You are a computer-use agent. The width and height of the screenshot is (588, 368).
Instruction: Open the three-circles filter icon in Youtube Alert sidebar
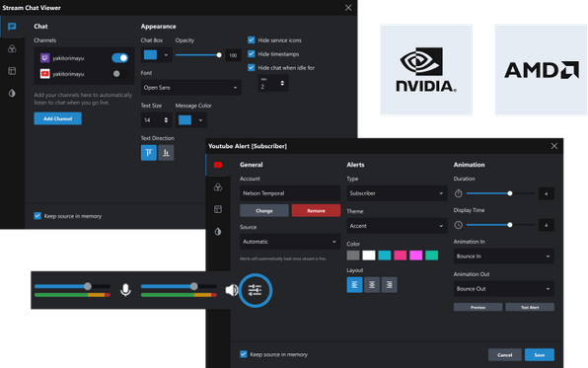(x=218, y=187)
